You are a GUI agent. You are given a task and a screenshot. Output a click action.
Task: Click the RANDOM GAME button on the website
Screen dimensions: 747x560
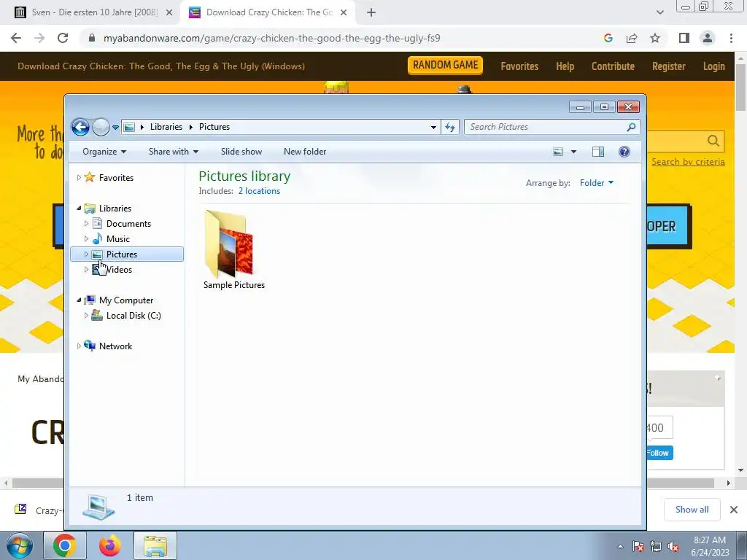point(445,65)
